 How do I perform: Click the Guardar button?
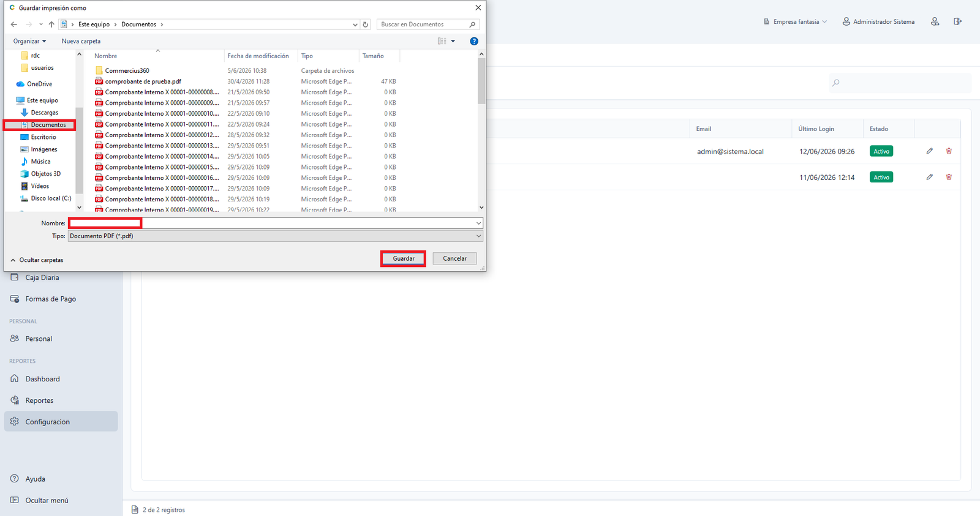click(404, 258)
